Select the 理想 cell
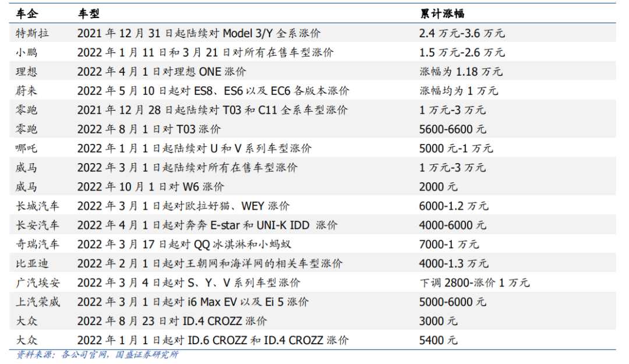The image size is (629, 364). 26,72
